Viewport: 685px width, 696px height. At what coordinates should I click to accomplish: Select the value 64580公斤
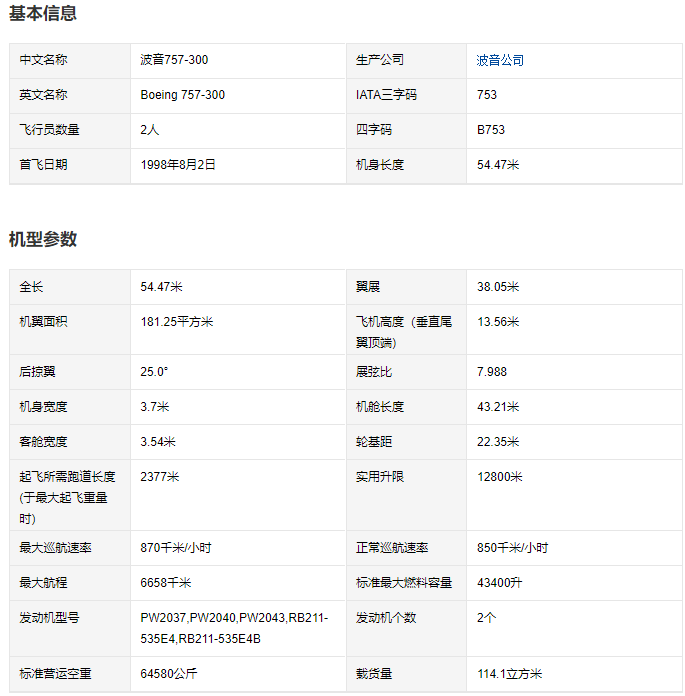click(169, 674)
